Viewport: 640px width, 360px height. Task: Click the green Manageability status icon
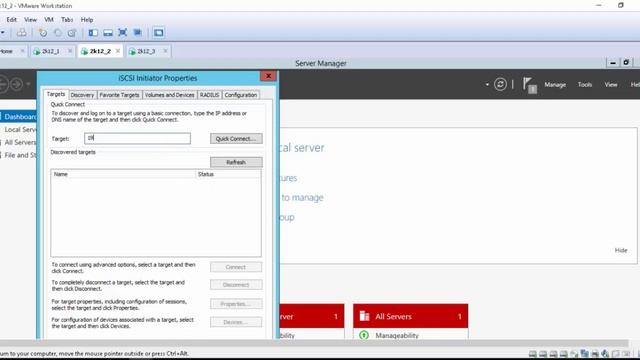point(364,335)
